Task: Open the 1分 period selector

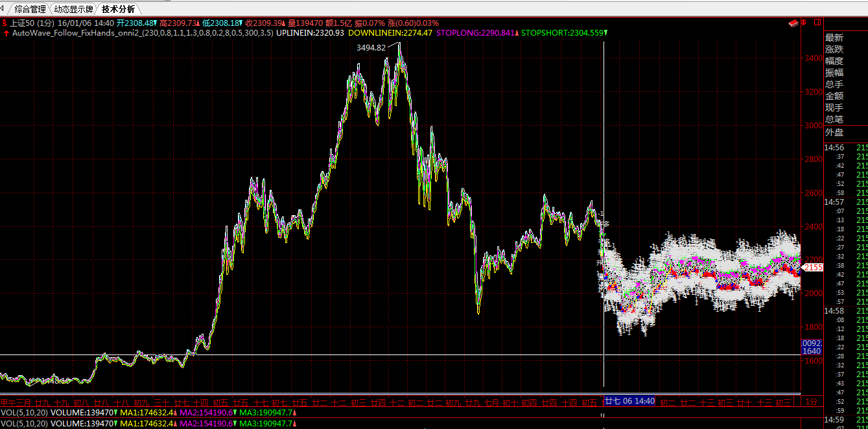Action: coord(811,402)
